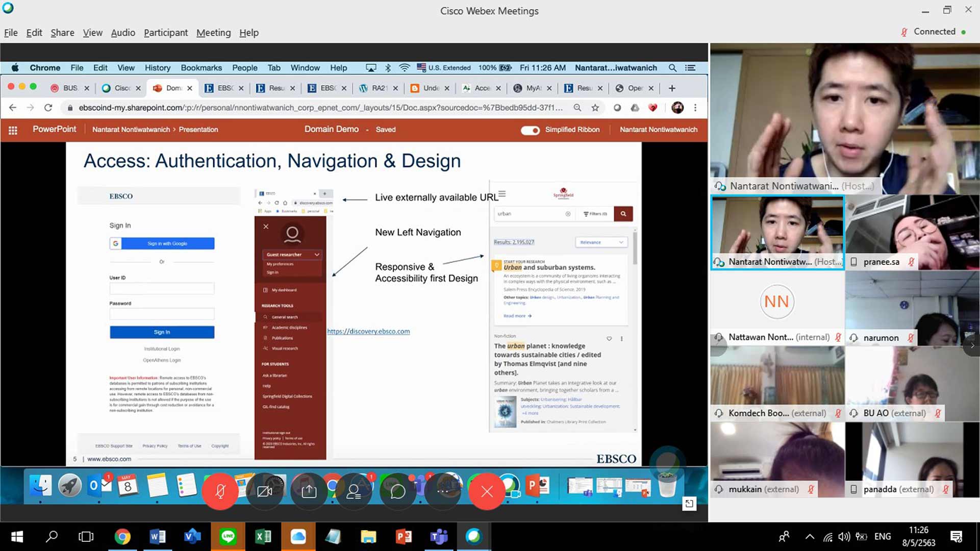Show hidden system tray icons chevron
Viewport: 980px width, 551px height.
[x=810, y=537]
